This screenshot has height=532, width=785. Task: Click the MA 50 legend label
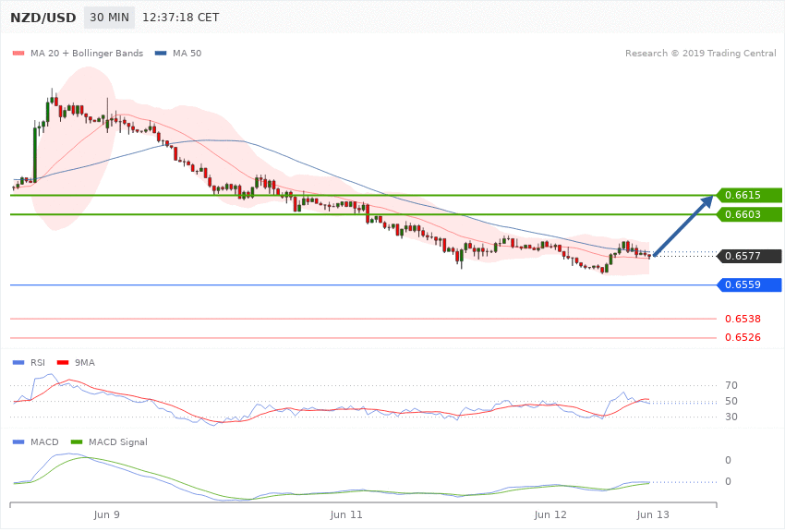[187, 53]
